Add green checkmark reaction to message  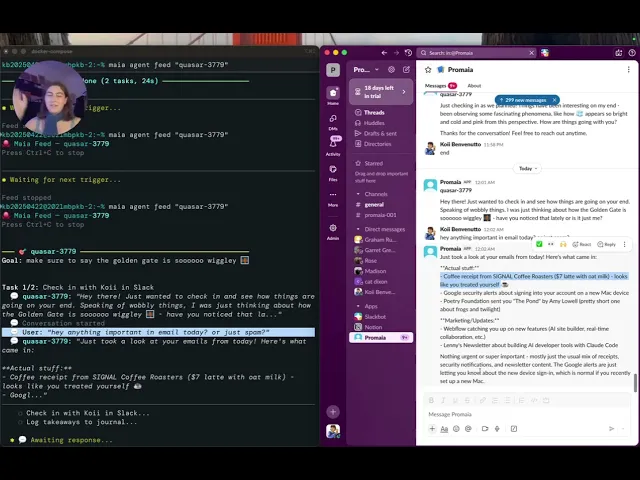pos(539,244)
